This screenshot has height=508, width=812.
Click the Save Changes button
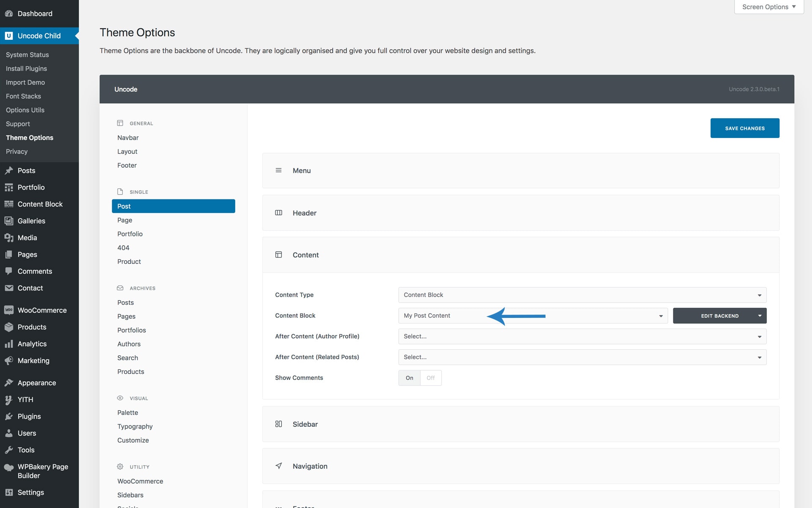point(744,128)
